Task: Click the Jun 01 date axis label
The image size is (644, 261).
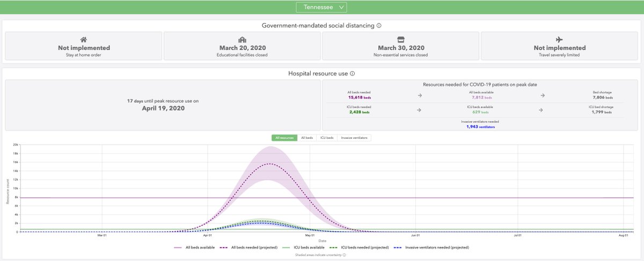Action: [415, 236]
